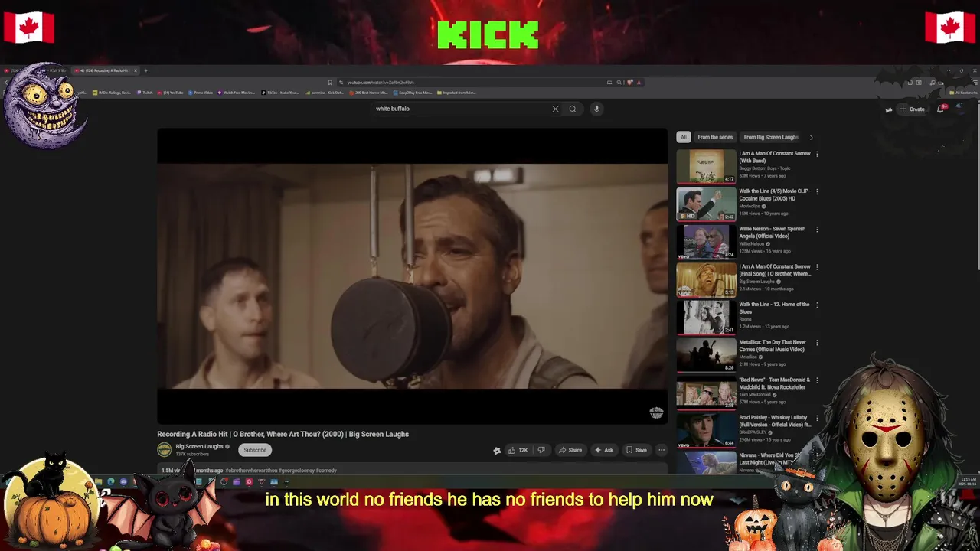Open the All Bookmarks folder
Viewport: 980px width, 551px height.
tap(962, 93)
